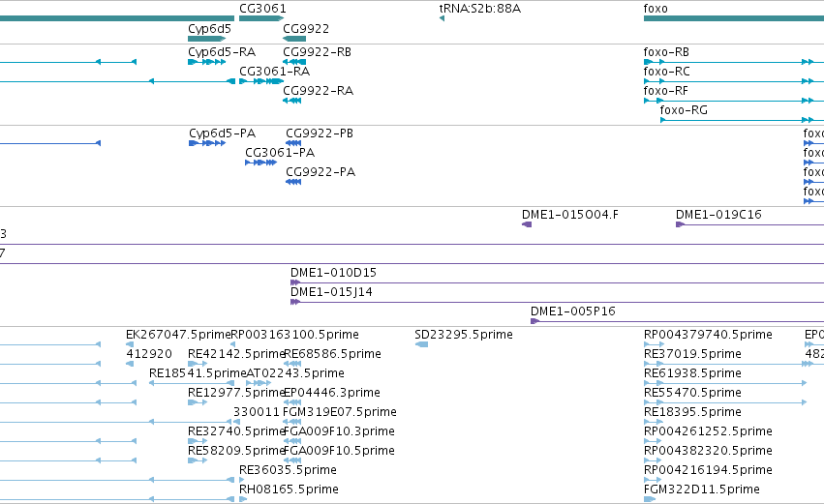
Task: Click the FGA009F10.5prime EST
Action: 339,452
